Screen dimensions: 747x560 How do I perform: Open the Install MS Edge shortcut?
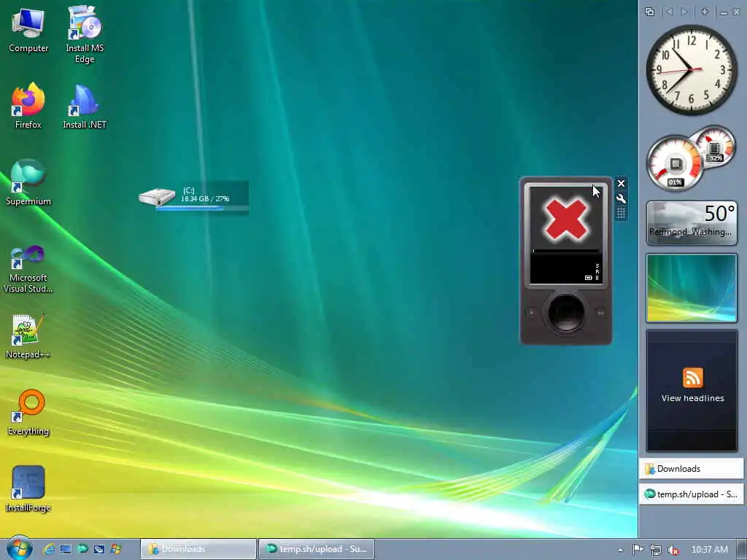85,34
